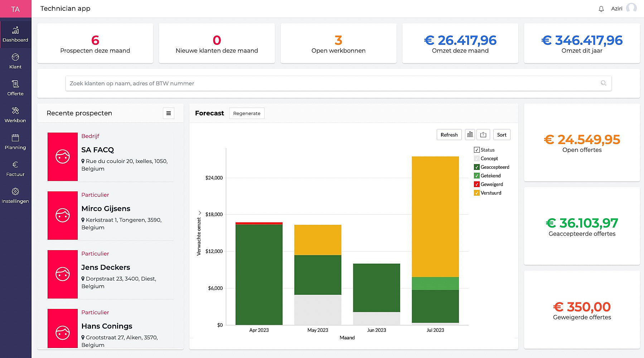The image size is (644, 358).
Task: Refresh the forecast chart
Action: coord(449,134)
